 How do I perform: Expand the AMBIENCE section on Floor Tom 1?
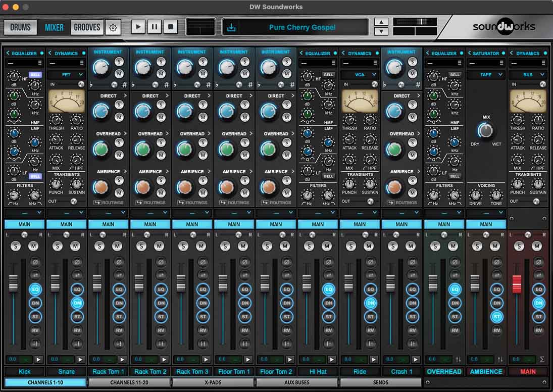coord(251,171)
